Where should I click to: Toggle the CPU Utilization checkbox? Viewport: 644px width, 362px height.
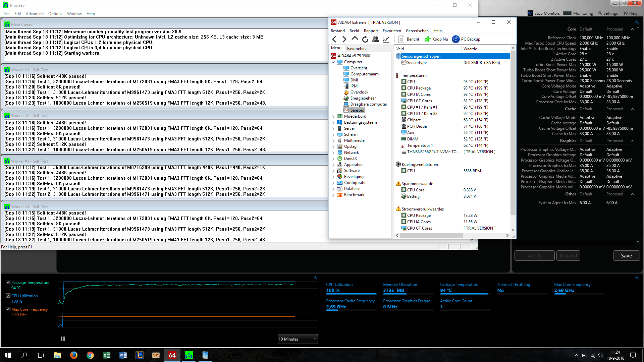click(x=8, y=296)
